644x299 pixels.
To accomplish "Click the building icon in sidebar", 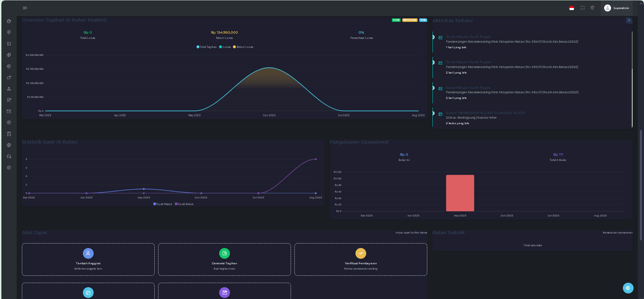I will click(9, 134).
